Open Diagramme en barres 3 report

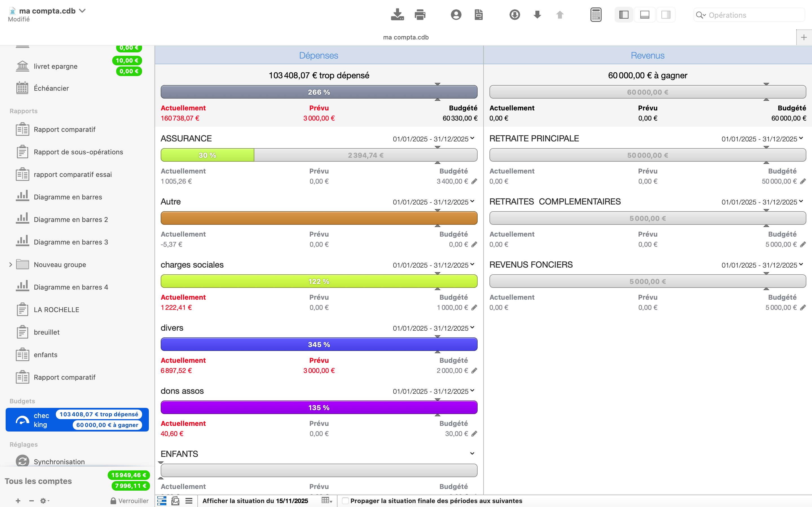[71, 242]
